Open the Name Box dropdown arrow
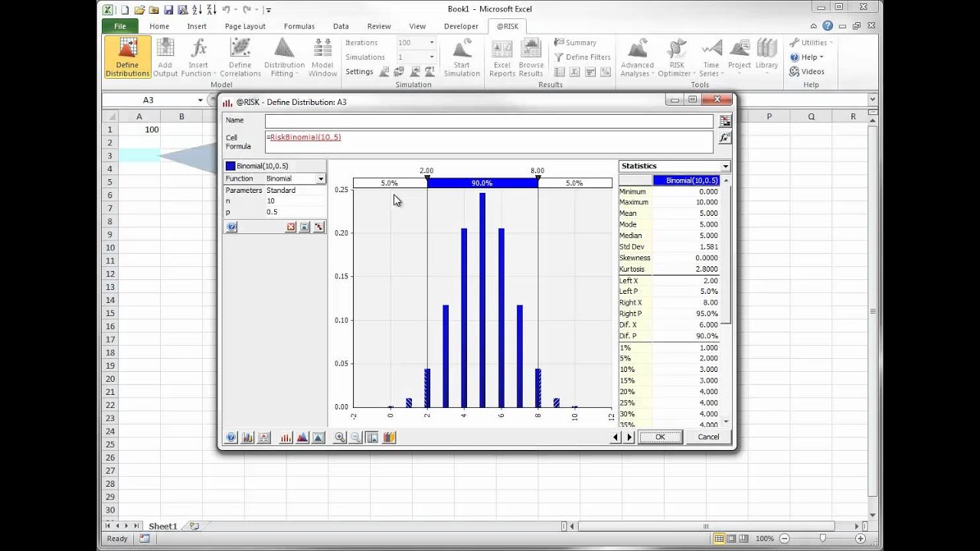The image size is (980, 551). 201,100
